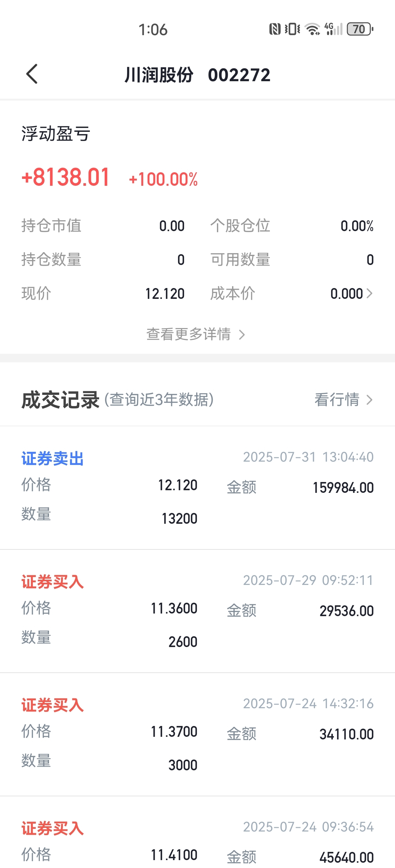Open the 证券卖出 record from 2025-07-31

pyautogui.click(x=197, y=488)
